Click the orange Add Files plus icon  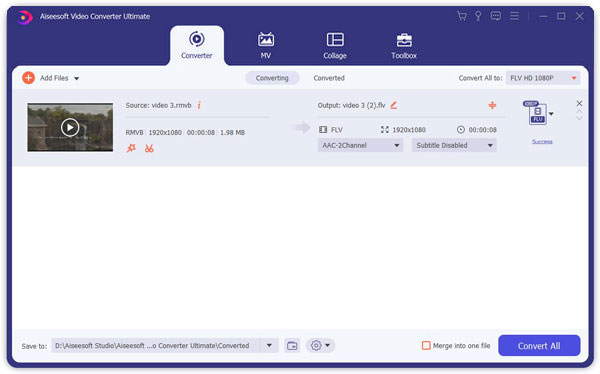[x=28, y=78]
